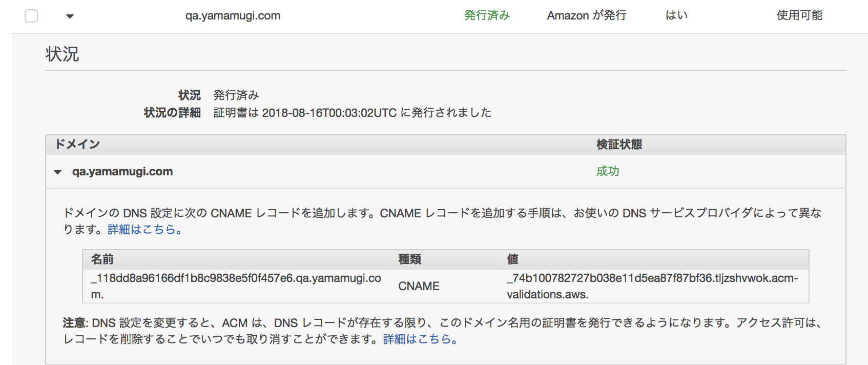Click the 種類 column header in CNAME table
Viewport: 868px width, 365px height.
(410, 259)
